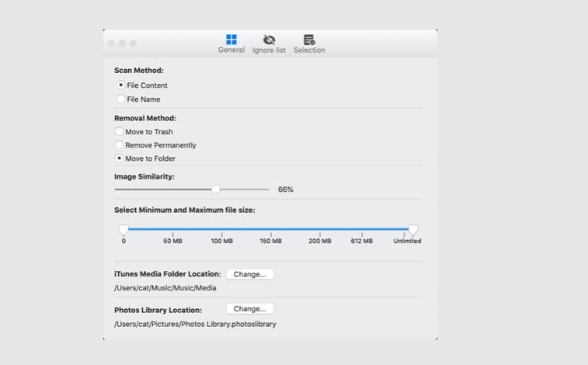Change the Photos Library location
Screen dimensions: 588x365
tap(250, 309)
